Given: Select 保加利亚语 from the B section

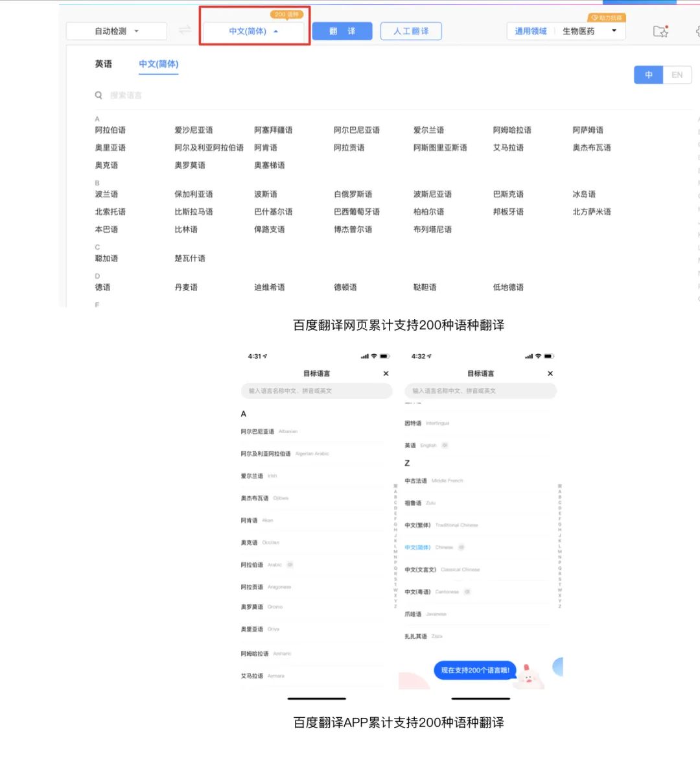Looking at the screenshot, I should coord(194,194).
